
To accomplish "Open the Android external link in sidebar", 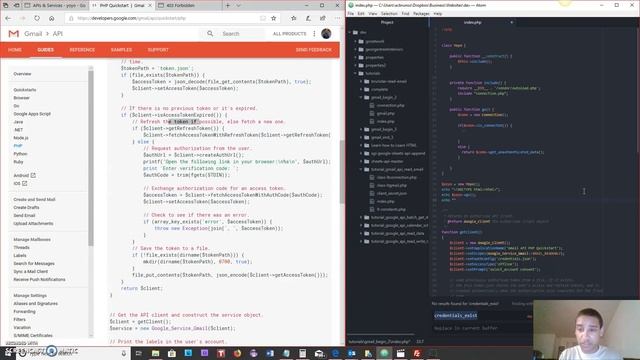I will 24,176.
